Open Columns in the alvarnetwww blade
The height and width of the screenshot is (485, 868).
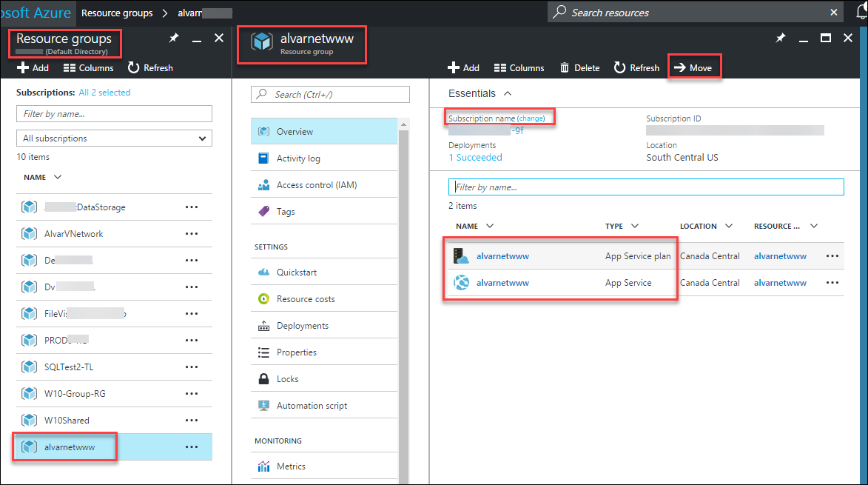(519, 67)
